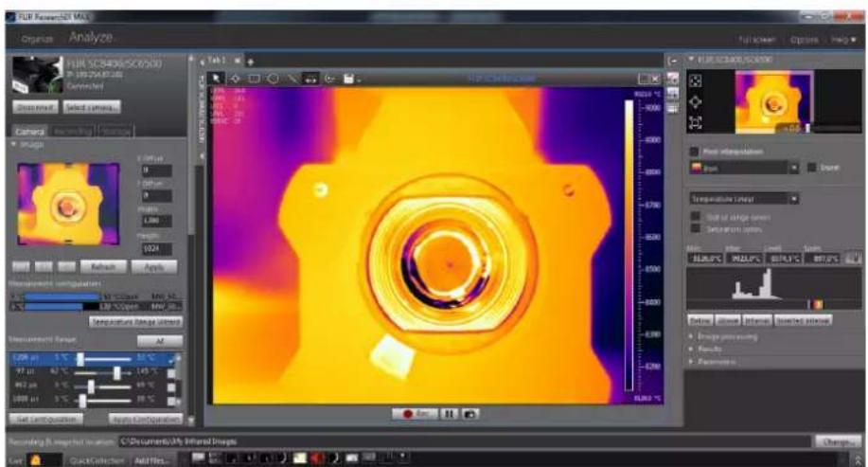Image resolution: width=868 pixels, height=467 pixels.
Task: Expand the Results section
Action: 691,349
